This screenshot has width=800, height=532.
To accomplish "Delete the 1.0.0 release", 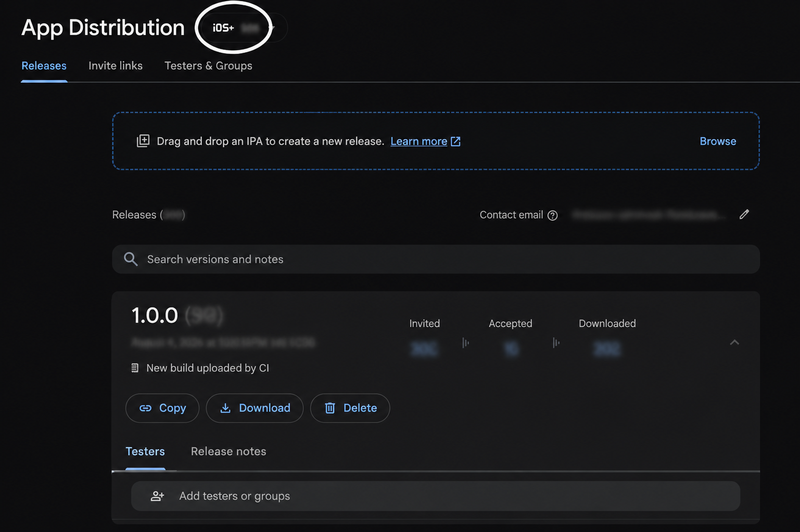I will pos(350,408).
